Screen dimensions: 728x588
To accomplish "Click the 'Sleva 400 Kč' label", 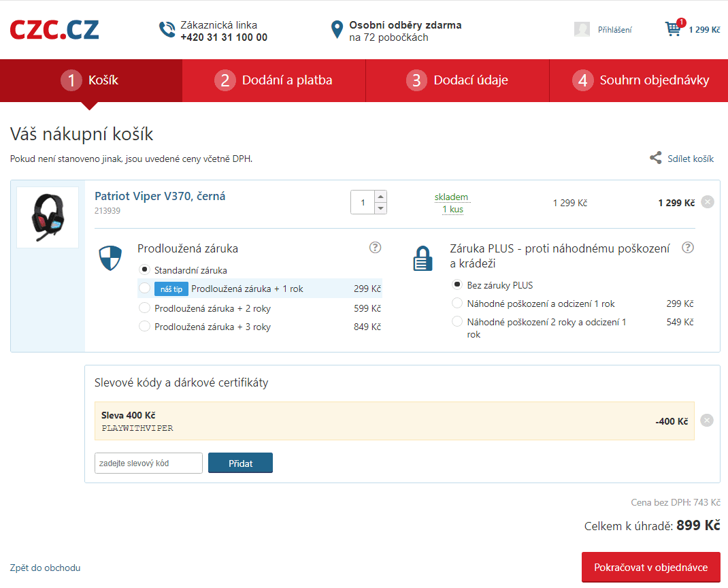I will [x=128, y=415].
